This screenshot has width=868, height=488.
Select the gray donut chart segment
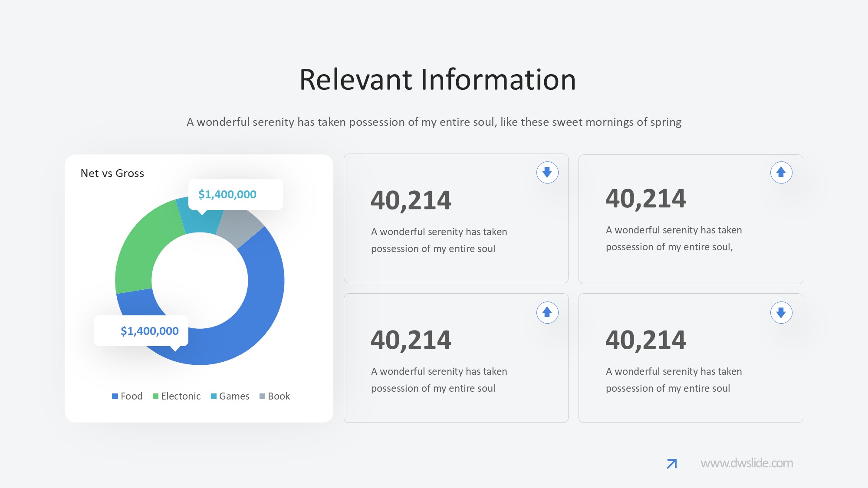[239, 227]
